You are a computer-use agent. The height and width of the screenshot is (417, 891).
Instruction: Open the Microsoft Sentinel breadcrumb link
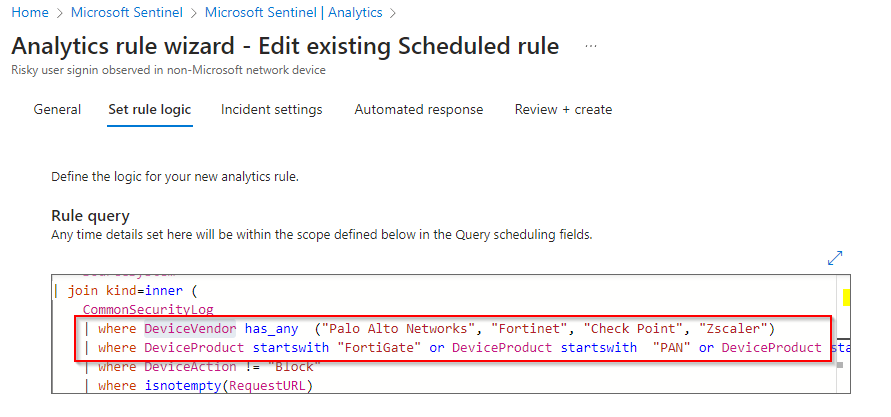(127, 12)
